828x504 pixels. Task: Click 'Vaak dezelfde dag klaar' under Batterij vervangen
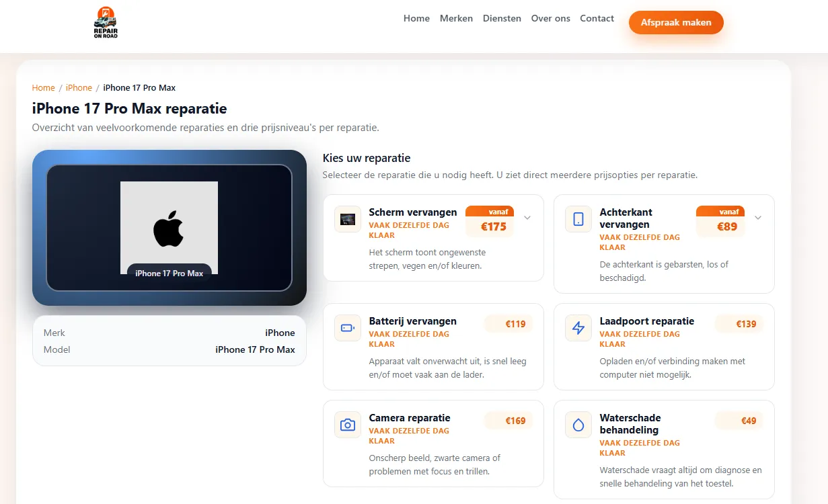point(409,339)
